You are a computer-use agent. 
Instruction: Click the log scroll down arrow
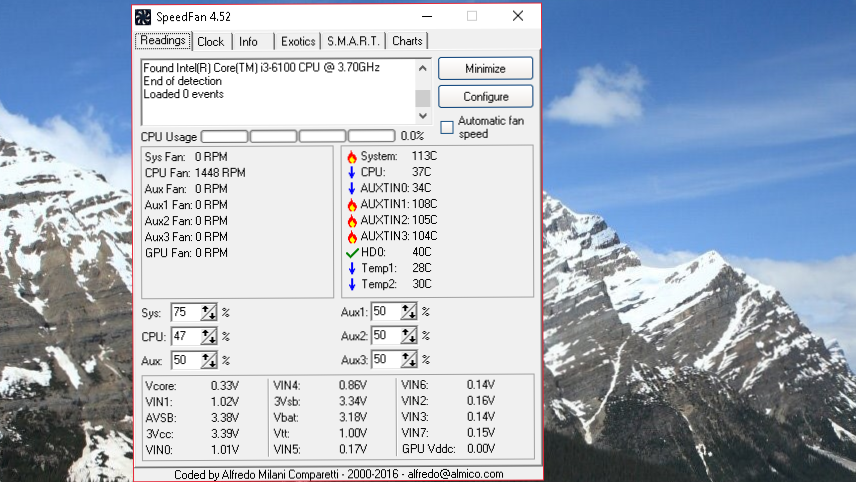pyautogui.click(x=423, y=116)
